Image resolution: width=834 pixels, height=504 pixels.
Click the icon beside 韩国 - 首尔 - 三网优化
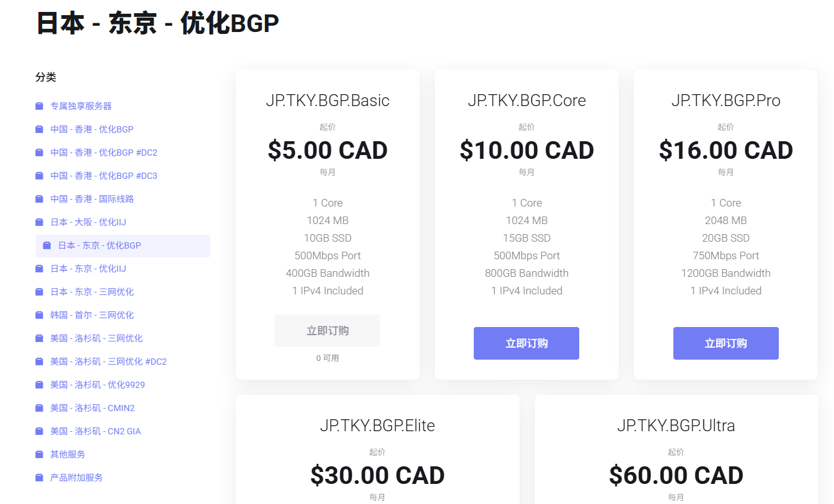click(x=40, y=315)
